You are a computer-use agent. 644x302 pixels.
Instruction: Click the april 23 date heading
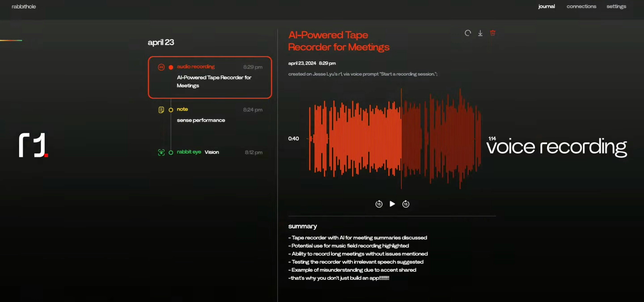click(x=161, y=42)
